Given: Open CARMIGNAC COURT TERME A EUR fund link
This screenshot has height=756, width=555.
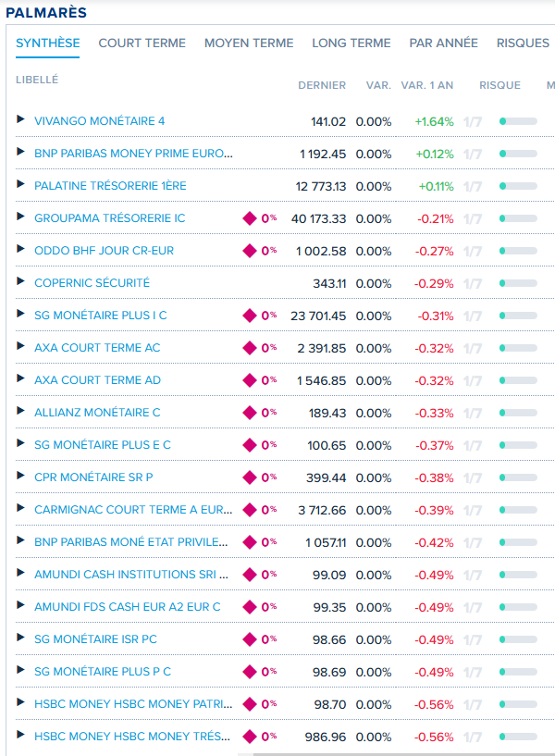Looking at the screenshot, I should 133,510.
